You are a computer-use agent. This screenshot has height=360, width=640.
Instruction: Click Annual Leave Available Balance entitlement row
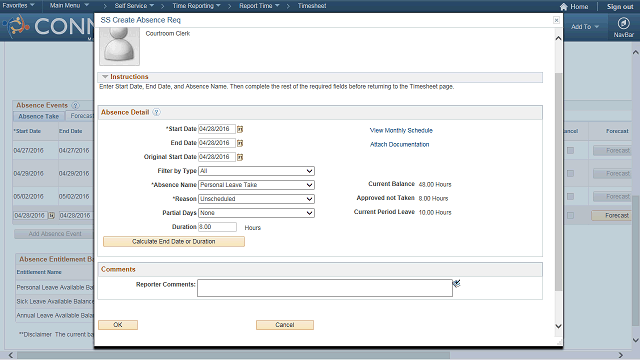(55, 316)
